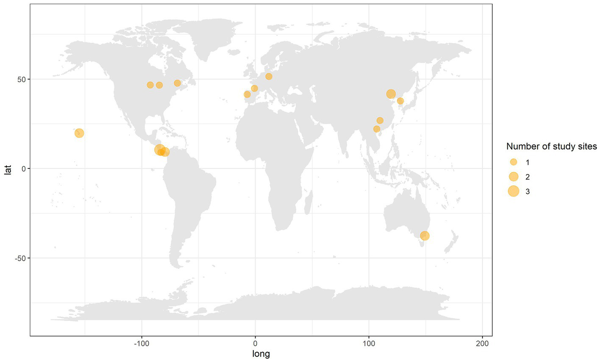The width and height of the screenshot is (601, 364).
Task: Click the 100 tick label on the longitude axis
Action: tap(369, 342)
